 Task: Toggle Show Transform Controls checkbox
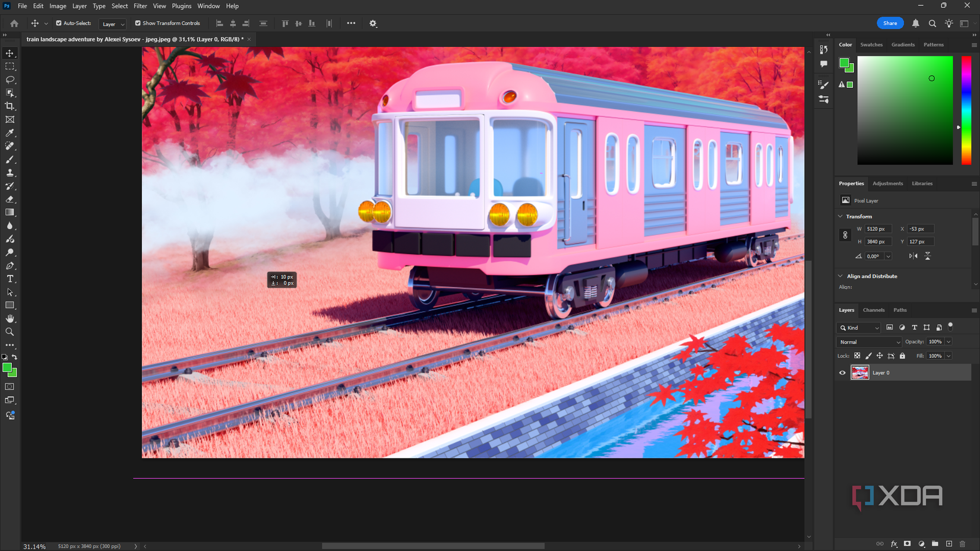click(x=138, y=23)
